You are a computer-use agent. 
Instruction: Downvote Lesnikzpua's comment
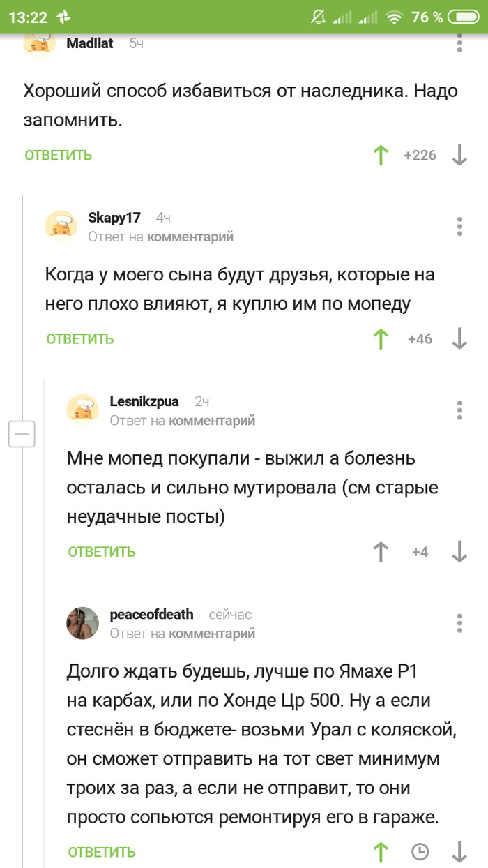point(459,552)
